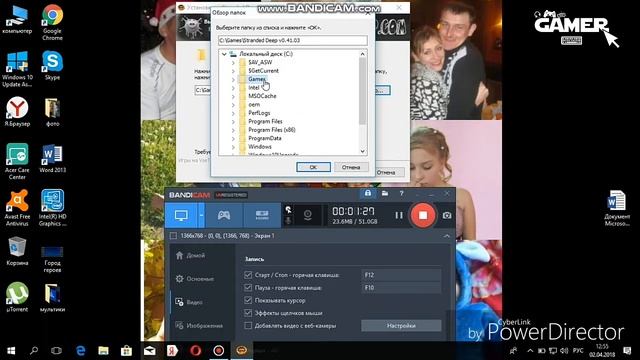Viewport: 640px width, 360px height.
Task: Click the Bandicam lock icon in the title bar
Action: [368, 193]
